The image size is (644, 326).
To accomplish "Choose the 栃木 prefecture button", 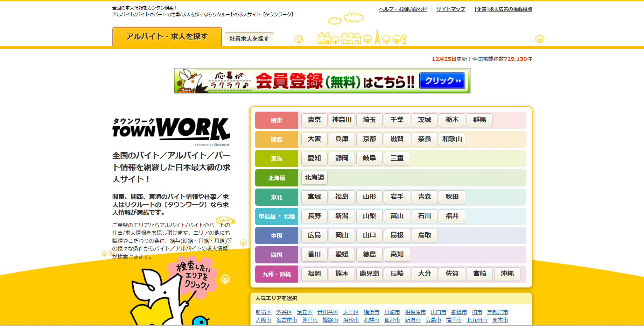I will tap(452, 120).
